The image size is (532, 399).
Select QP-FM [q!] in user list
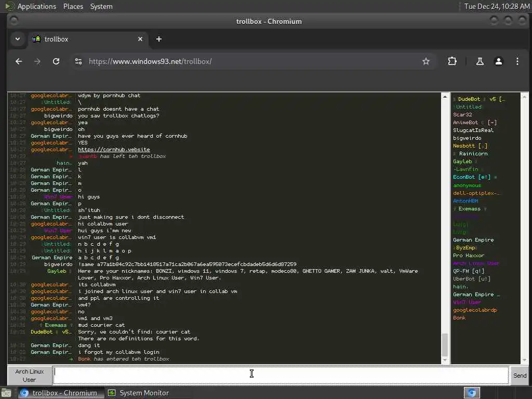(469, 271)
